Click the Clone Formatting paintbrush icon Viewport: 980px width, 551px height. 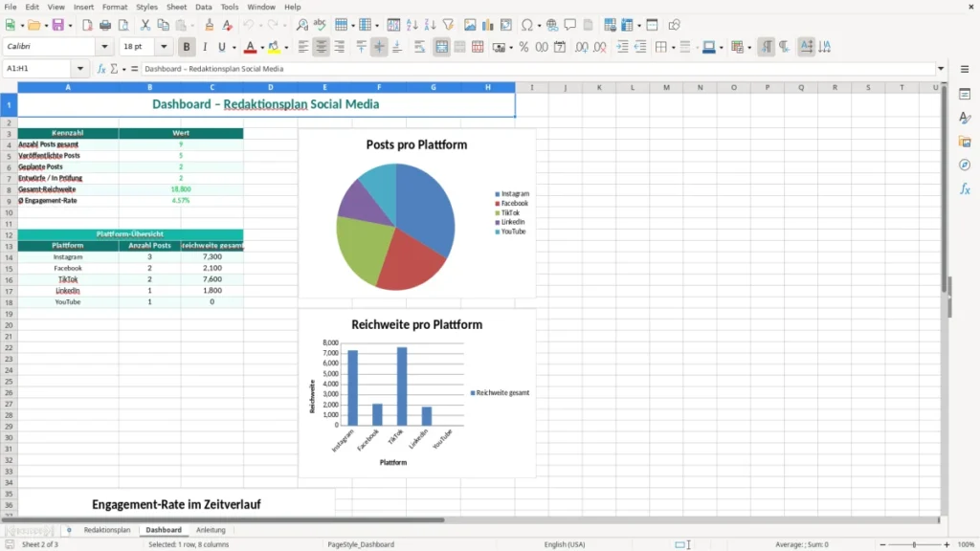[209, 25]
